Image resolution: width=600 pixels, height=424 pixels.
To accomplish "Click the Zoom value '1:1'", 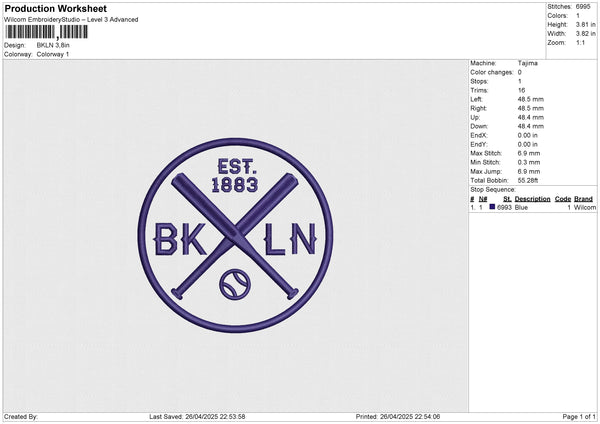I will (x=580, y=43).
